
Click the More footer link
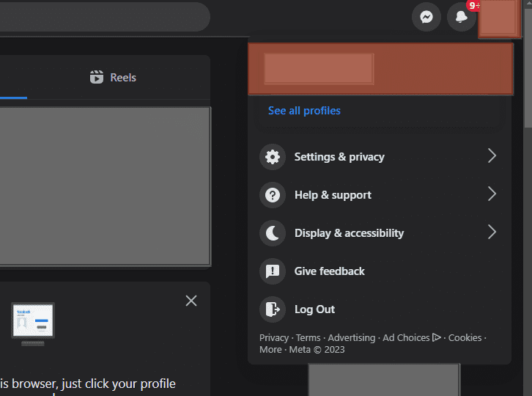click(270, 350)
